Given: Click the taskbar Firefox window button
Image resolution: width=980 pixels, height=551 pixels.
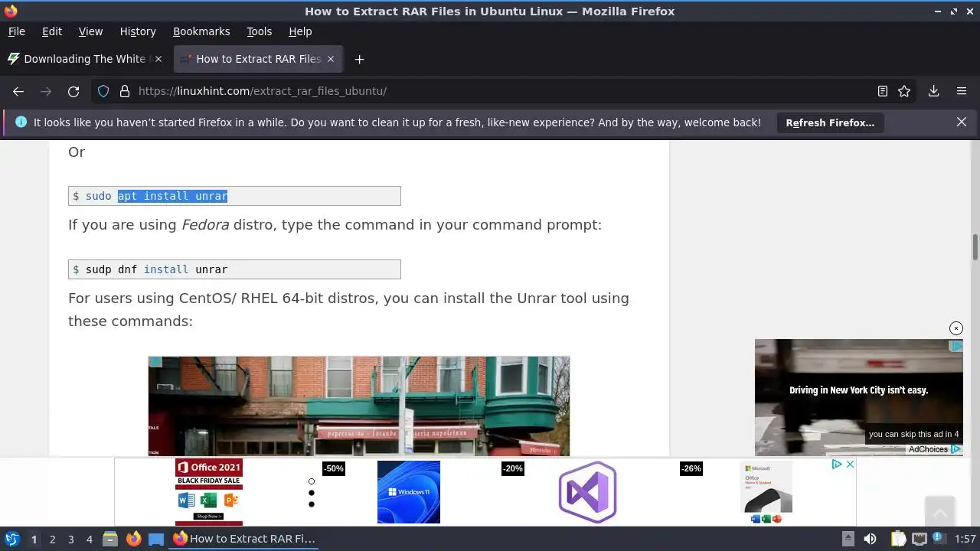Looking at the screenshot, I should (245, 539).
